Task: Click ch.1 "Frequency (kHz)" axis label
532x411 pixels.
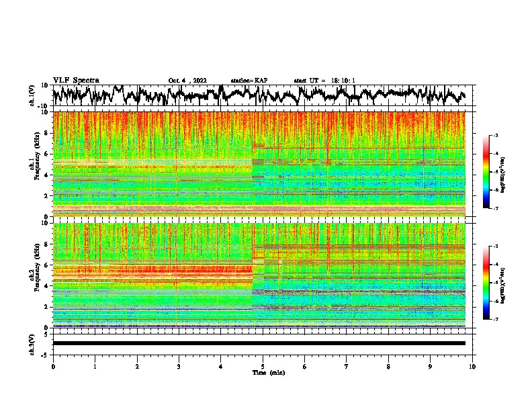Action: tap(37, 156)
